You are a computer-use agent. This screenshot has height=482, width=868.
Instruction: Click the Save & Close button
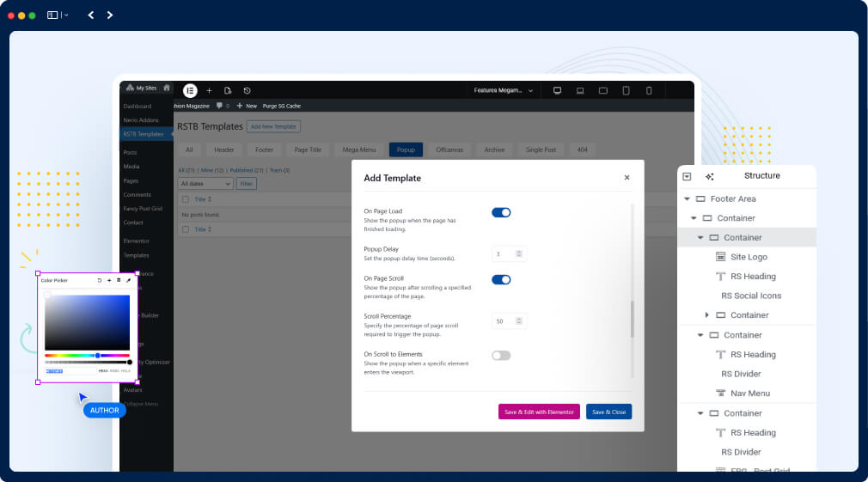pyautogui.click(x=609, y=412)
